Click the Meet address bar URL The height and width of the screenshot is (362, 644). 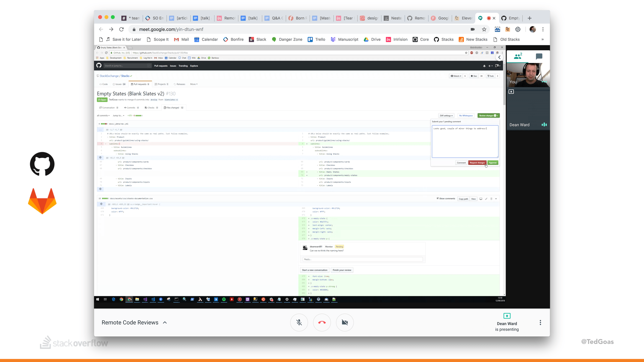point(171,29)
